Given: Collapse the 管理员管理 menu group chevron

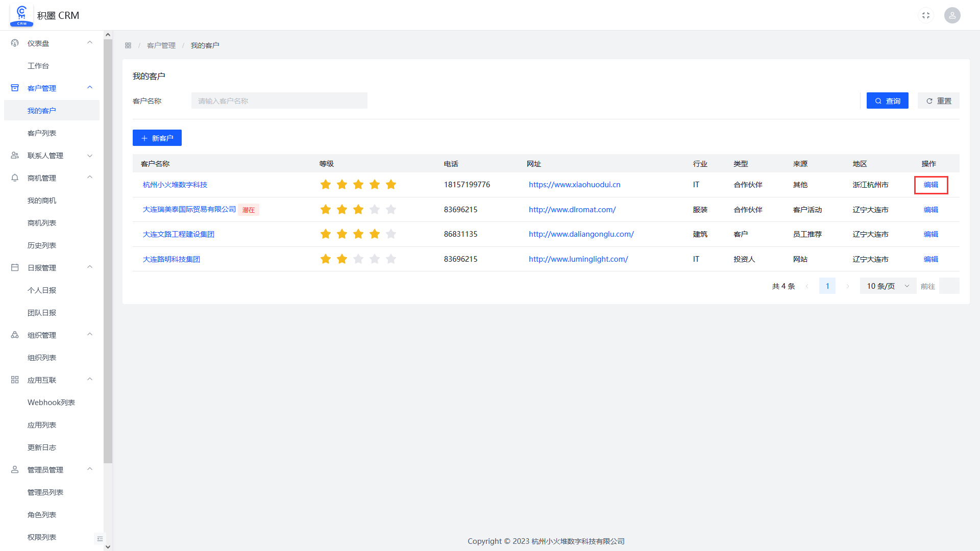Looking at the screenshot, I should tap(90, 469).
